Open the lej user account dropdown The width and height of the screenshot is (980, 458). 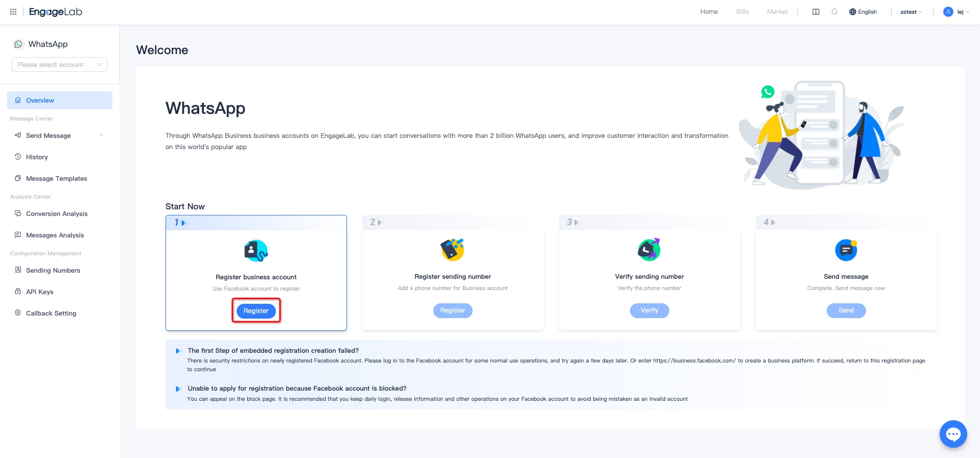tap(956, 12)
